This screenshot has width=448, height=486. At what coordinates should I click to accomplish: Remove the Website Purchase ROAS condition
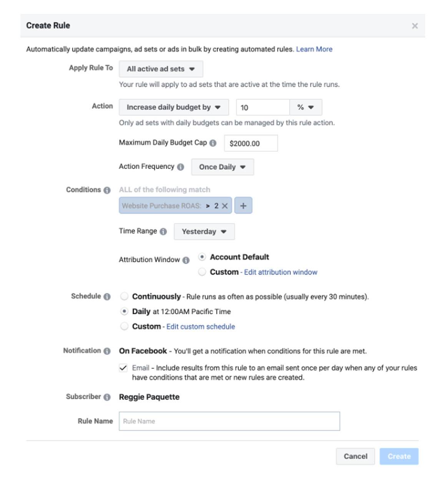tap(225, 205)
